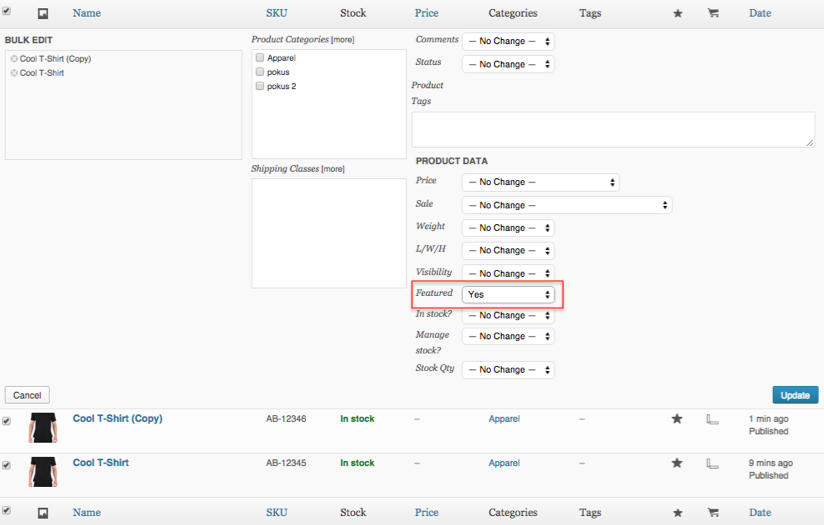Toggle featured star for Cool T-Shirt (Copy)
This screenshot has width=824, height=525.
(x=677, y=419)
